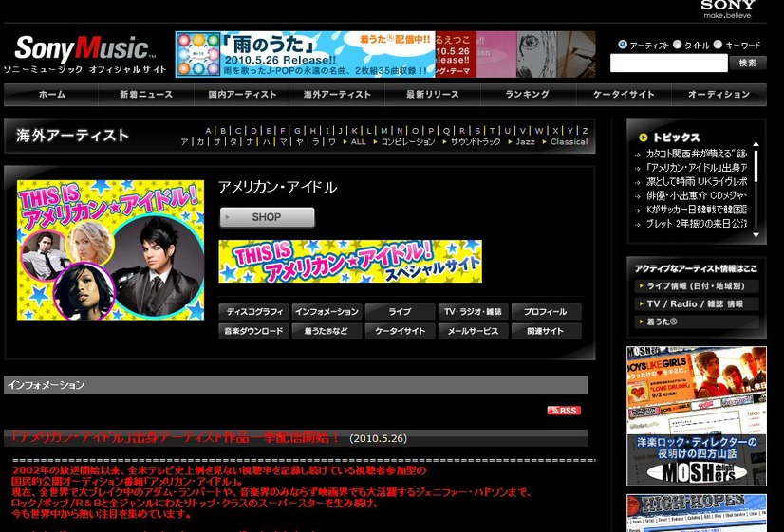Click the SONY make.believe logo
The image size is (784, 532).
coord(727,9)
